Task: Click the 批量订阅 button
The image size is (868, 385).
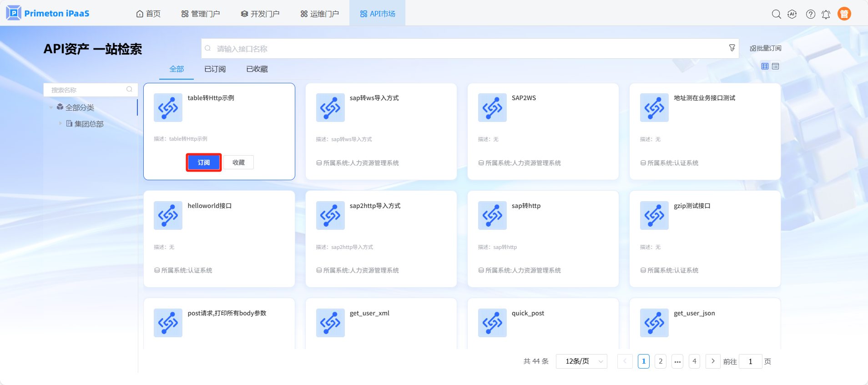Action: pyautogui.click(x=765, y=48)
